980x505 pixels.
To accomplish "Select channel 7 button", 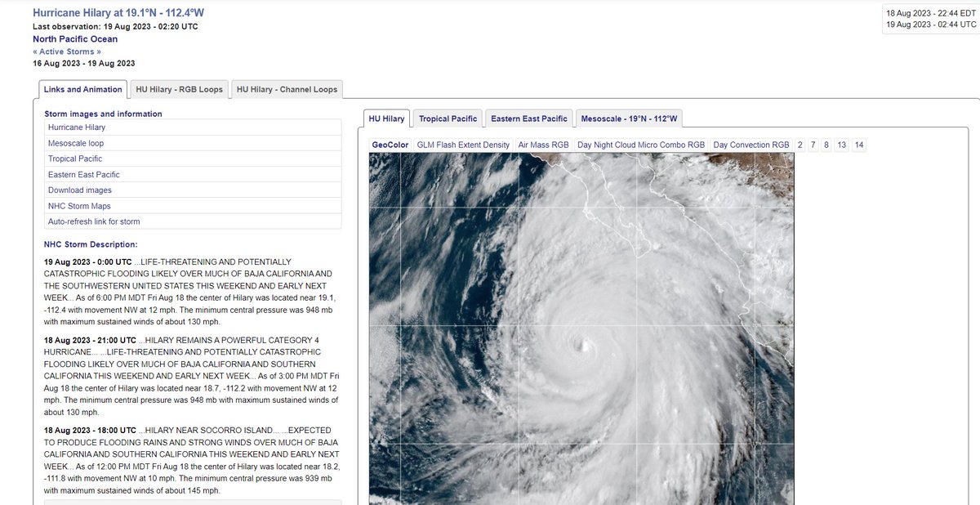I will 813,145.
